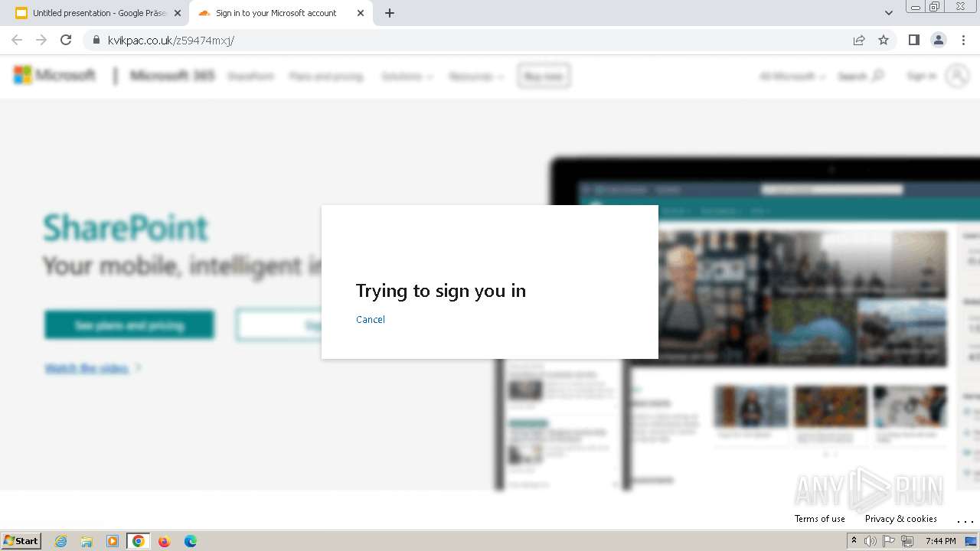This screenshot has height=551, width=980.
Task: Go forward to next page
Action: pyautogui.click(x=41, y=40)
